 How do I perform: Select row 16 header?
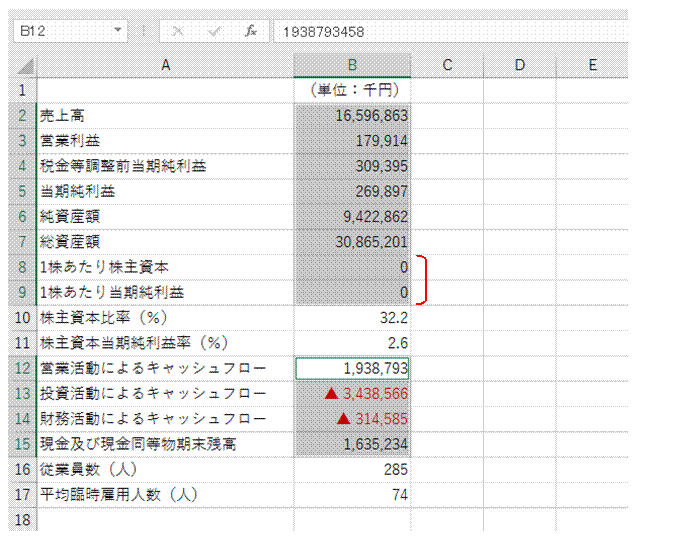coord(22,469)
